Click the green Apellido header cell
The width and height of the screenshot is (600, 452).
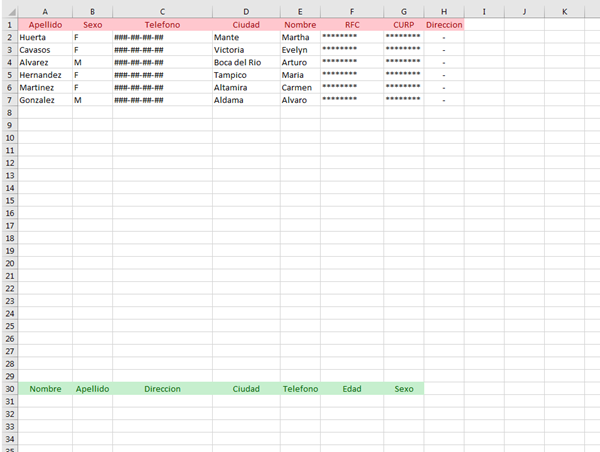[x=93, y=389]
